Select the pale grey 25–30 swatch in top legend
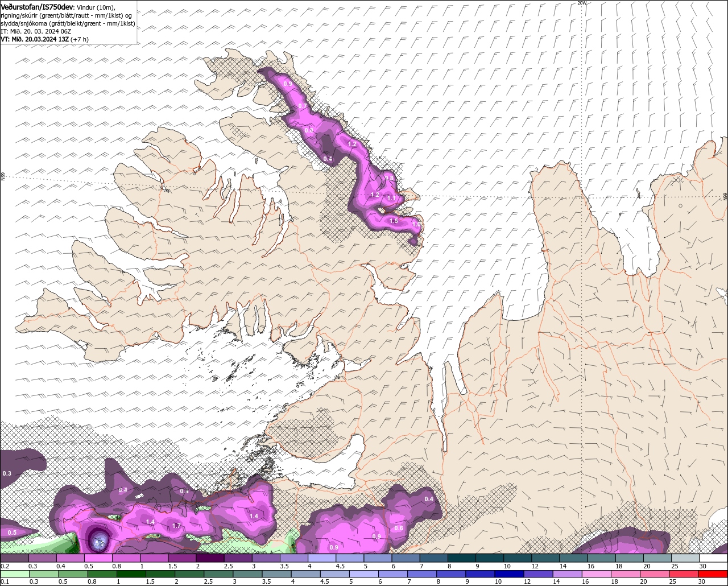 pos(686,558)
